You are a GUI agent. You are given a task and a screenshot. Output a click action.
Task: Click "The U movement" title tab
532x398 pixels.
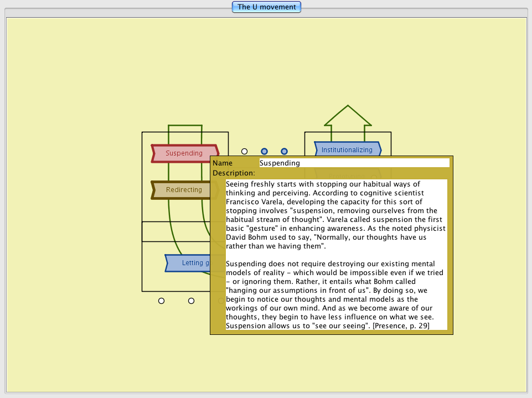267,7
